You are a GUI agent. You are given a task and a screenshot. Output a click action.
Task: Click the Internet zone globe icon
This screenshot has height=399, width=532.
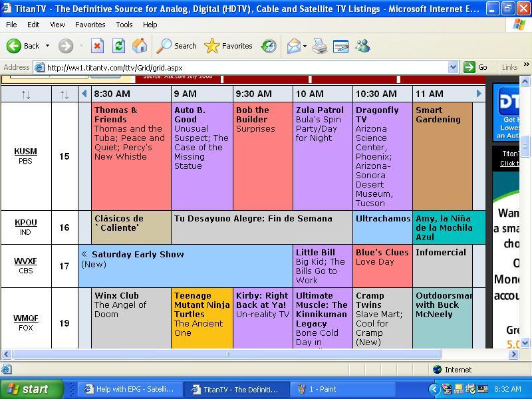coord(438,370)
